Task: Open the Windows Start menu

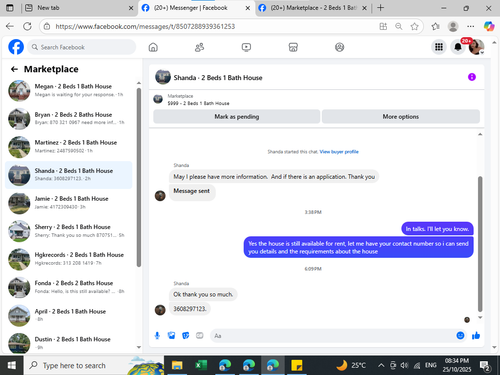Action: 12,365
